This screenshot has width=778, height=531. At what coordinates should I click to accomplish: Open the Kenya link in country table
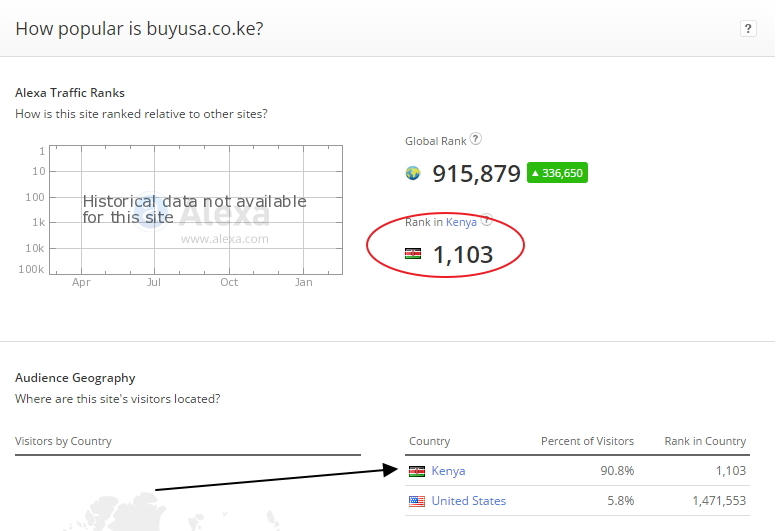(448, 471)
